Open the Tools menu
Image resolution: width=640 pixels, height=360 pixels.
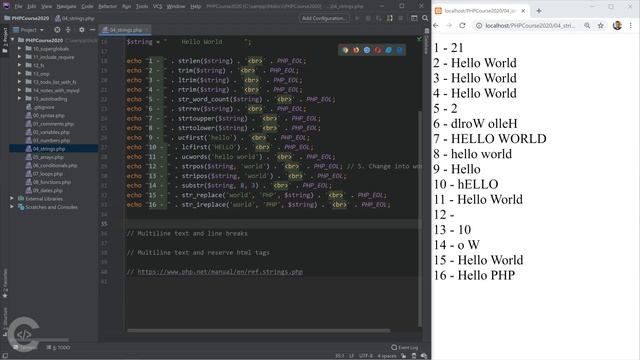pos(142,6)
